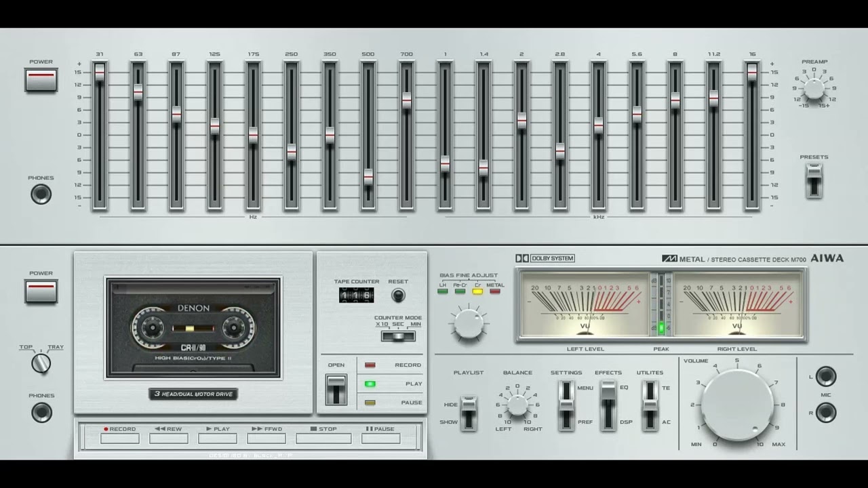Image resolution: width=868 pixels, height=488 pixels.
Task: Click the 2 kHz equalizer slider handle
Action: [521, 121]
